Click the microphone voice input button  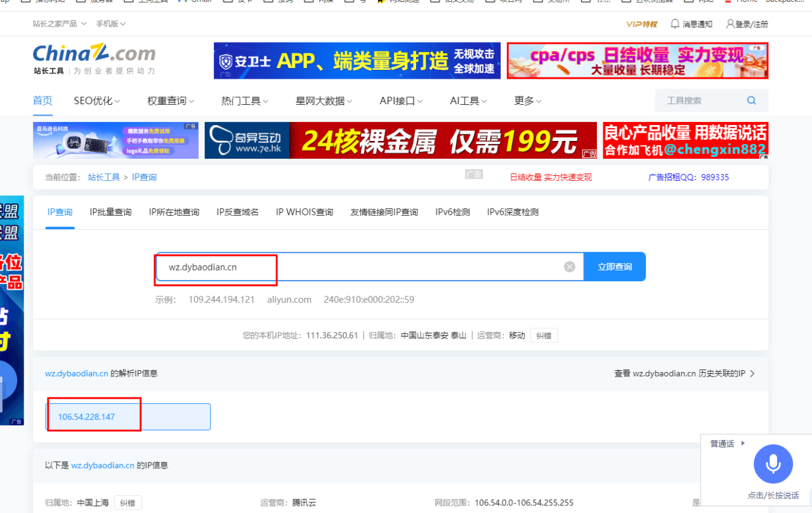[x=773, y=464]
